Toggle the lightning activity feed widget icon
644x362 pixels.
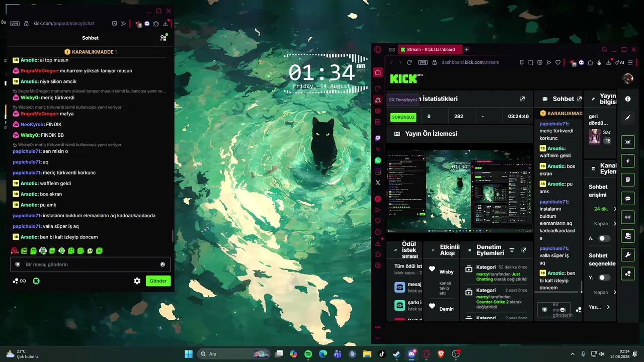coord(628,161)
